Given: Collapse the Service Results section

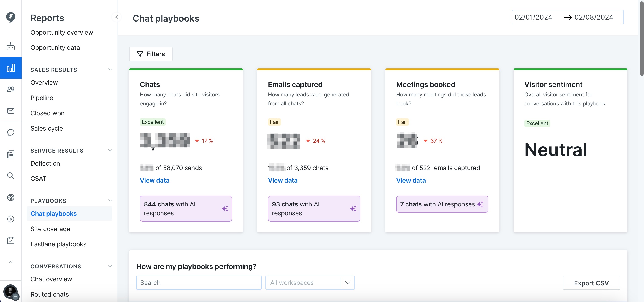Looking at the screenshot, I should (110, 150).
